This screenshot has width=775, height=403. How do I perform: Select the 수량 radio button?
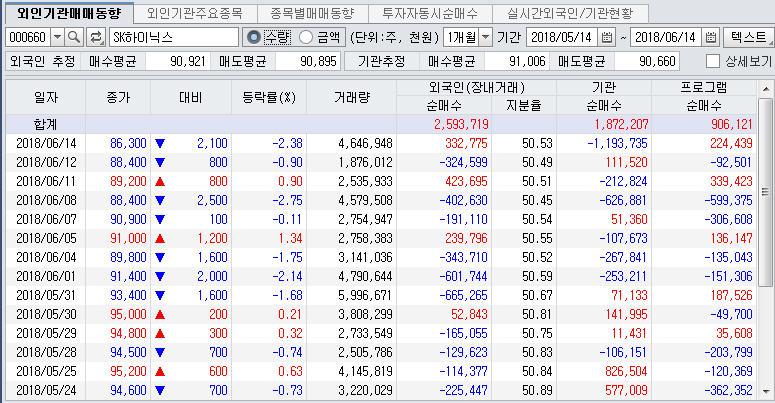tap(254, 37)
